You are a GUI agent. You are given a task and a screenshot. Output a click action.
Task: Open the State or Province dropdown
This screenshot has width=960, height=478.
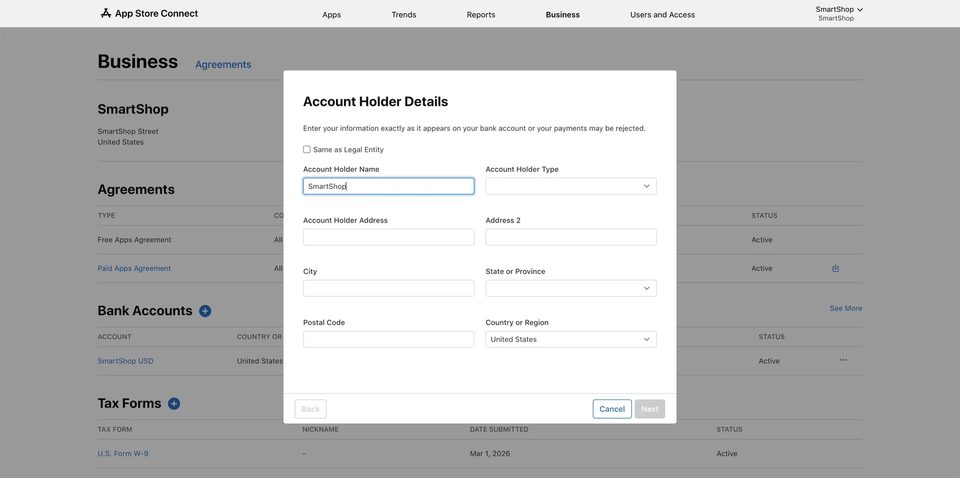pyautogui.click(x=571, y=288)
